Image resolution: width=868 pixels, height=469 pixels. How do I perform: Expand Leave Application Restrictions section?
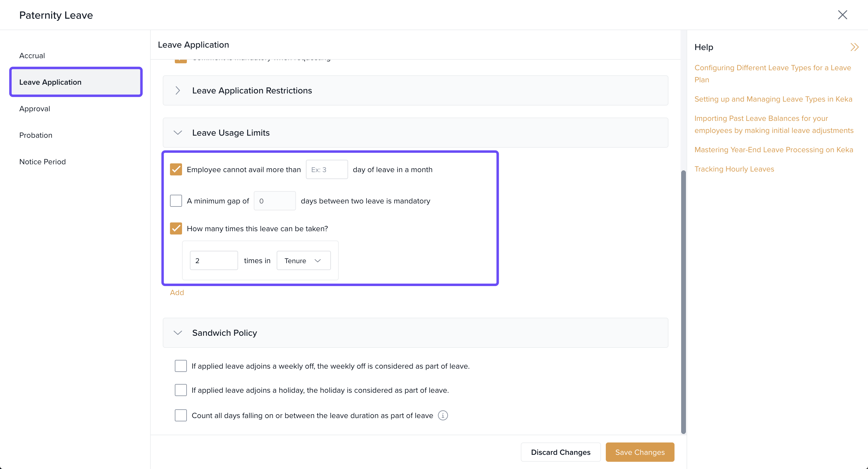point(178,91)
